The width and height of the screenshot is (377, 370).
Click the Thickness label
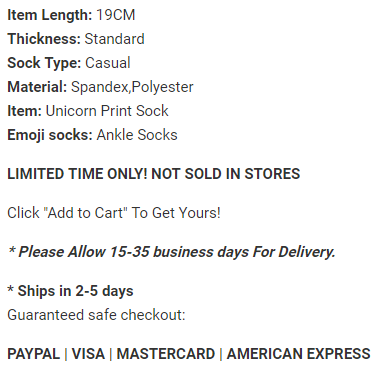(44, 39)
